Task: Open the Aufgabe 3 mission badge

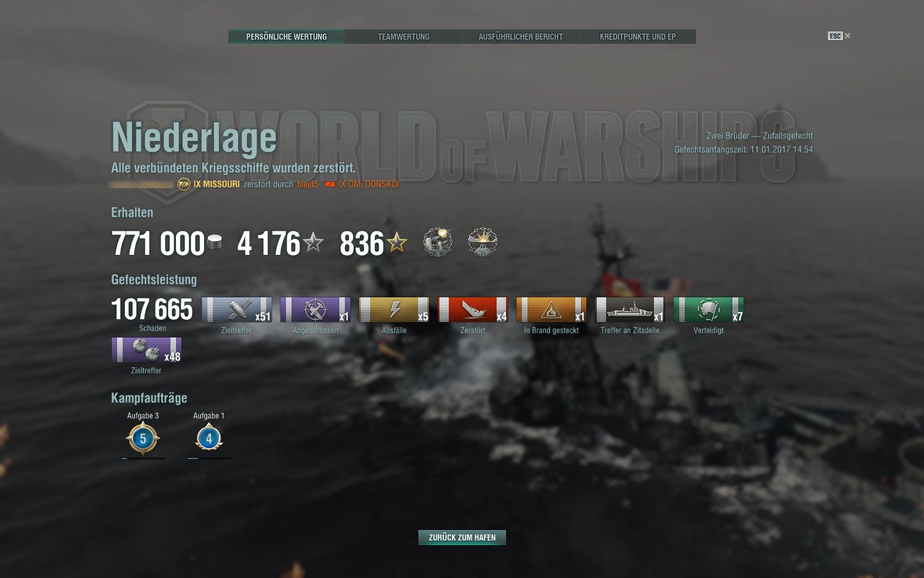Action: [143, 439]
